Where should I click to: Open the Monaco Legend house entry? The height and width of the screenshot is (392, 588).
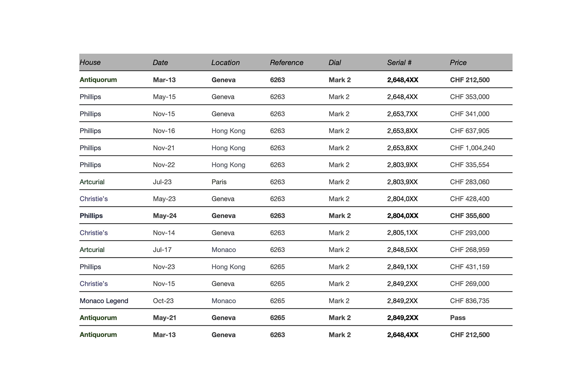point(104,301)
